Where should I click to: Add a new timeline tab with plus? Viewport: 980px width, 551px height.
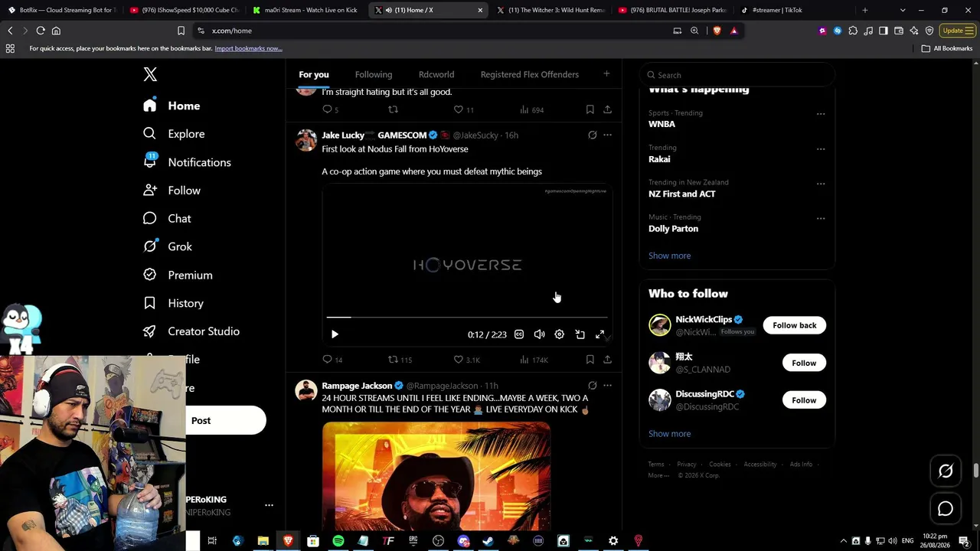pos(606,74)
